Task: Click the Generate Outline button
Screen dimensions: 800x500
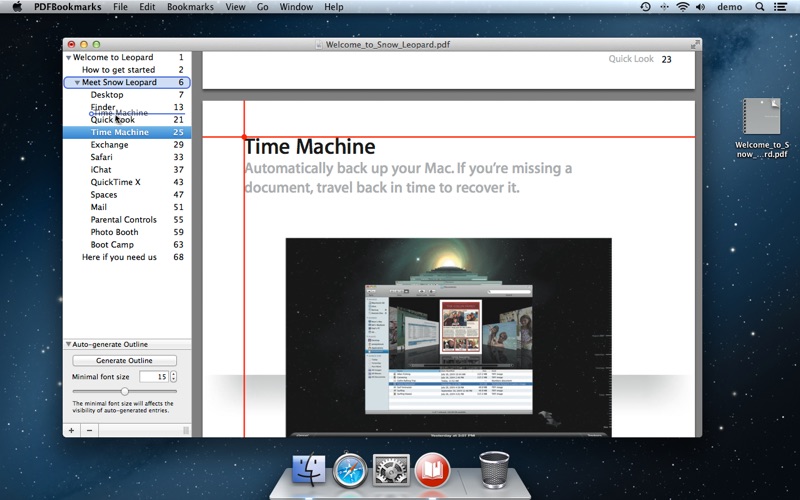Action: (124, 360)
